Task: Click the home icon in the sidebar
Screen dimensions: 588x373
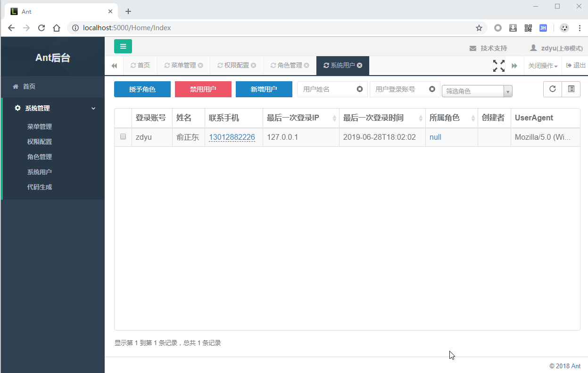Action: tap(16, 87)
